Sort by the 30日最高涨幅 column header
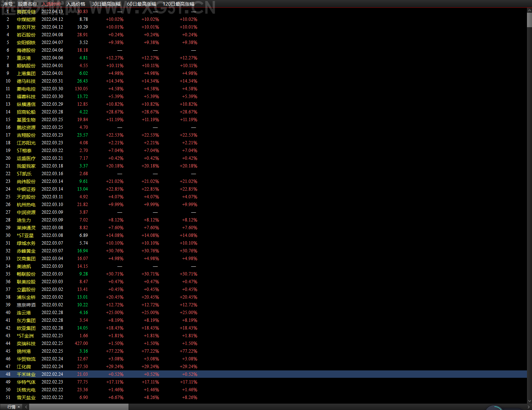Viewport: 532px width, 410px height. (106, 4)
